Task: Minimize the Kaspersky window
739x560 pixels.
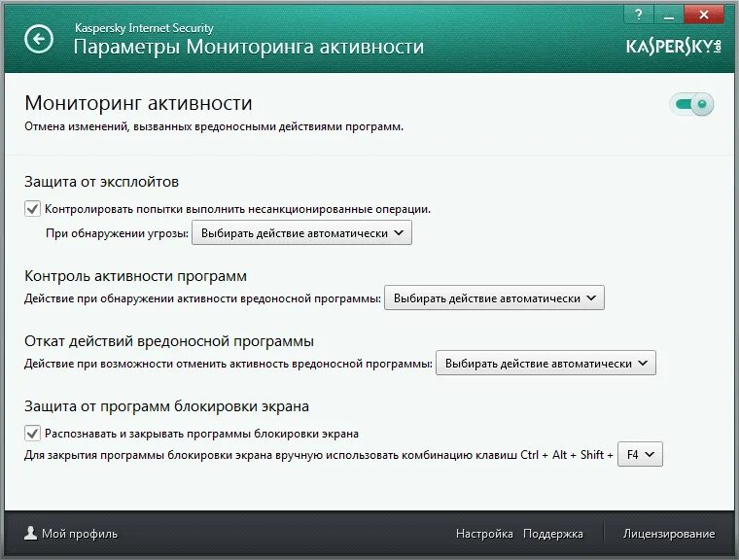Action: click(668, 15)
